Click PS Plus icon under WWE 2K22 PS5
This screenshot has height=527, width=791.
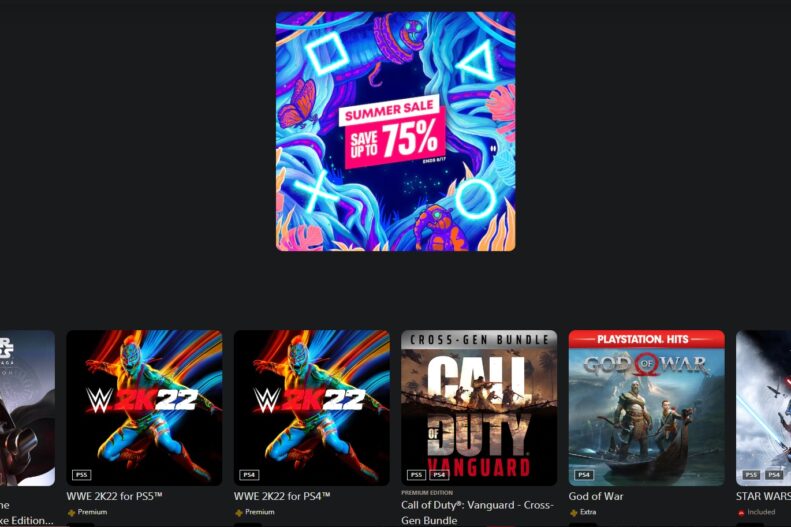(x=71, y=512)
